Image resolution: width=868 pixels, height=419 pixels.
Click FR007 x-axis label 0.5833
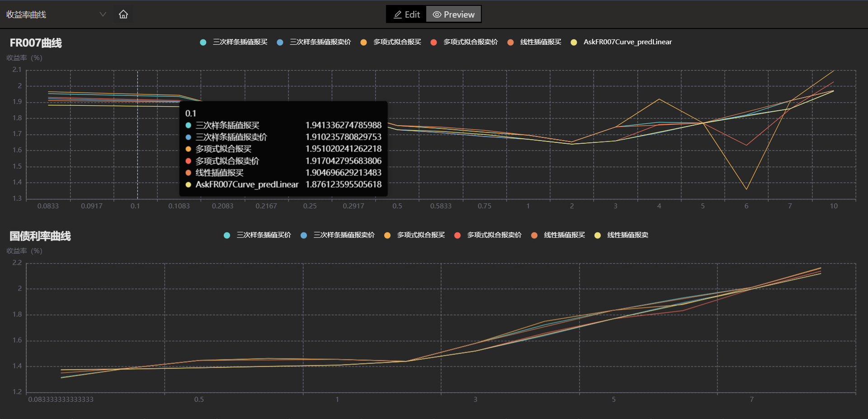tap(441, 206)
